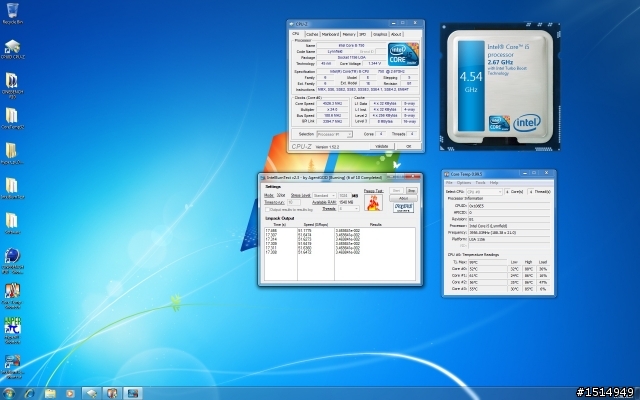The image size is (640, 400).
Task: Click the Tj. Max value in Core Temp
Action: point(487,262)
